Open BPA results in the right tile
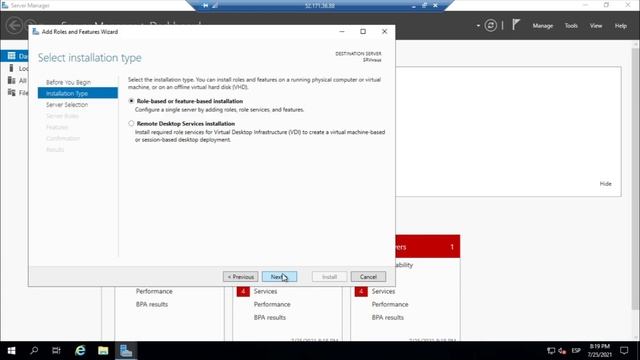 coord(388,318)
